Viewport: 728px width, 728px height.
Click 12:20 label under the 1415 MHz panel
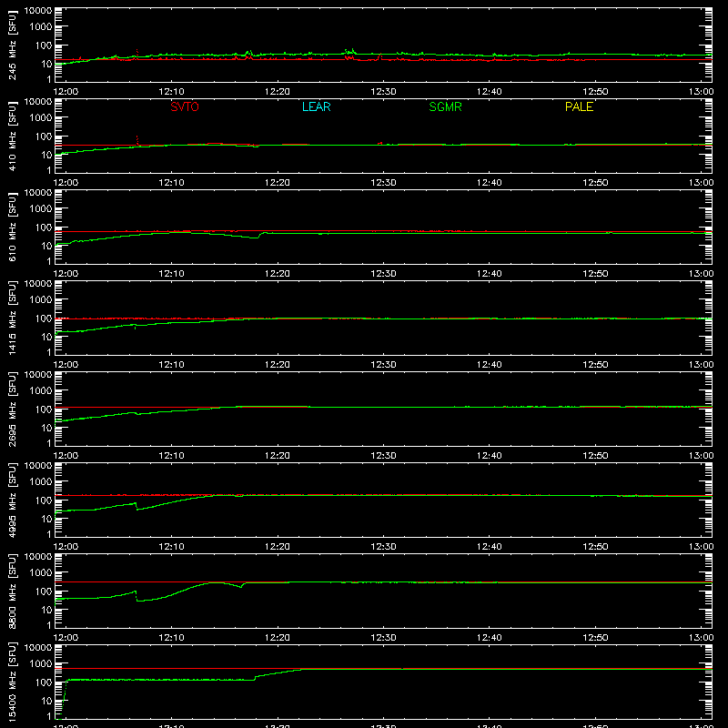(278, 365)
